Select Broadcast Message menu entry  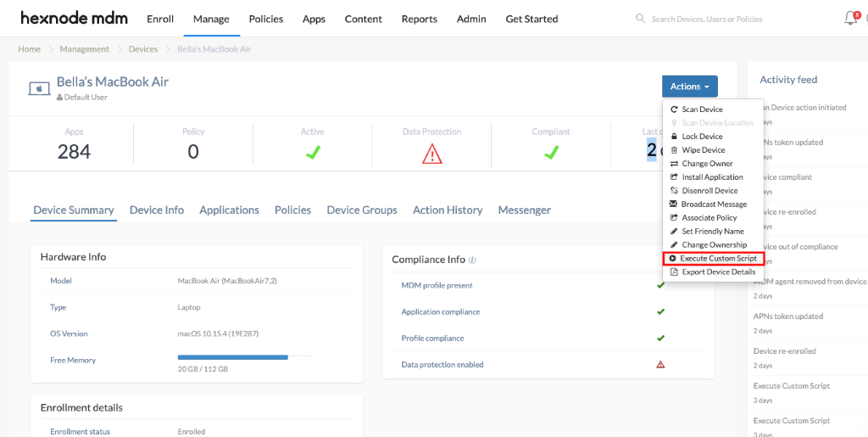click(714, 204)
